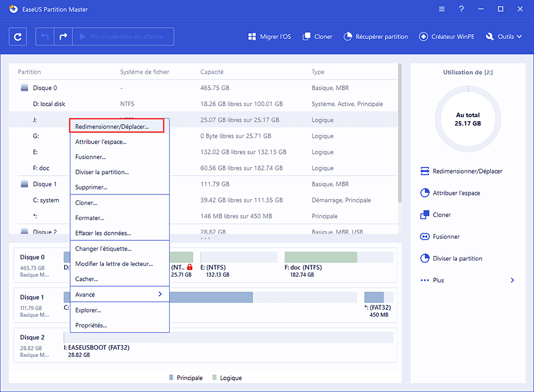Click Cloner icon in right panel
Image resolution: width=534 pixels, height=392 pixels.
(x=425, y=215)
